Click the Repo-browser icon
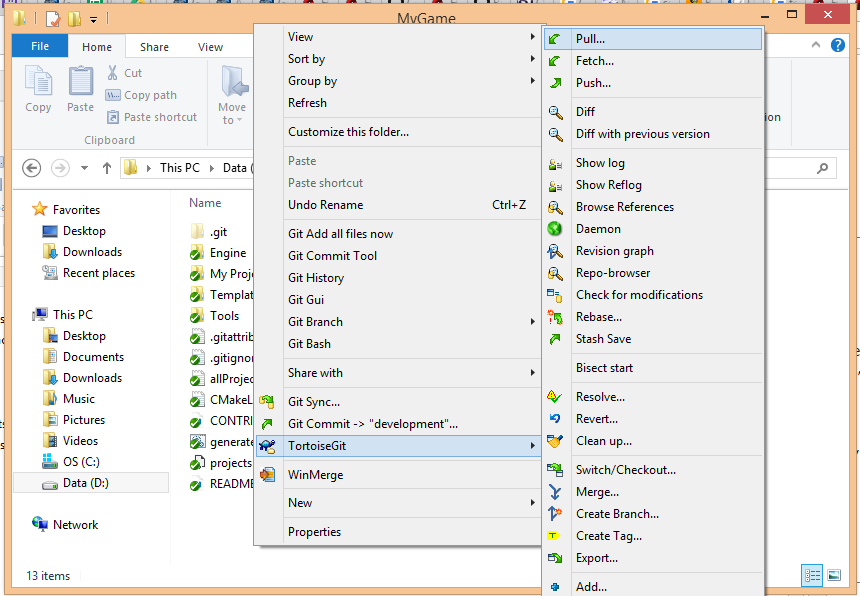The height and width of the screenshot is (596, 860). (555, 273)
